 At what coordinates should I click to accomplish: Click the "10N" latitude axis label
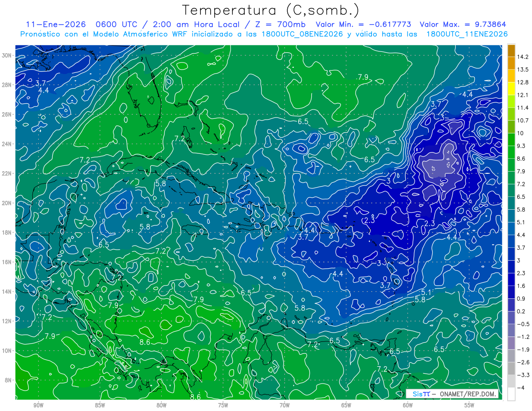point(8,351)
